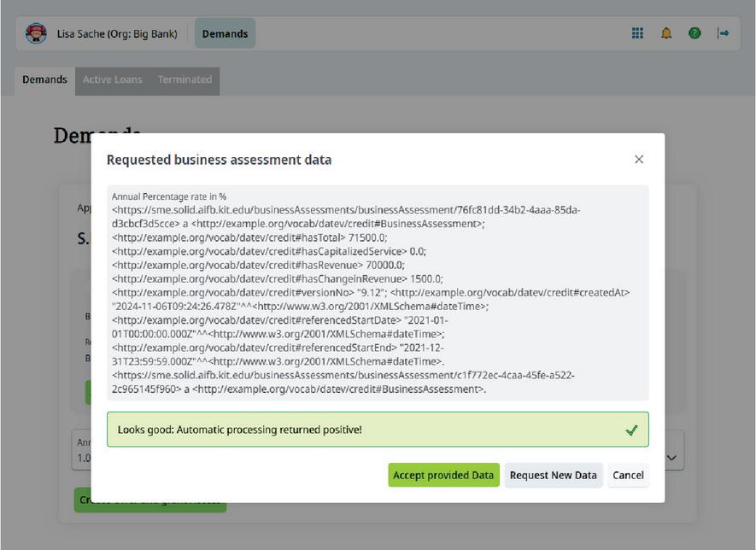Expand the dropdown chevron behind the dialog
The image size is (756, 550).
pyautogui.click(x=672, y=459)
